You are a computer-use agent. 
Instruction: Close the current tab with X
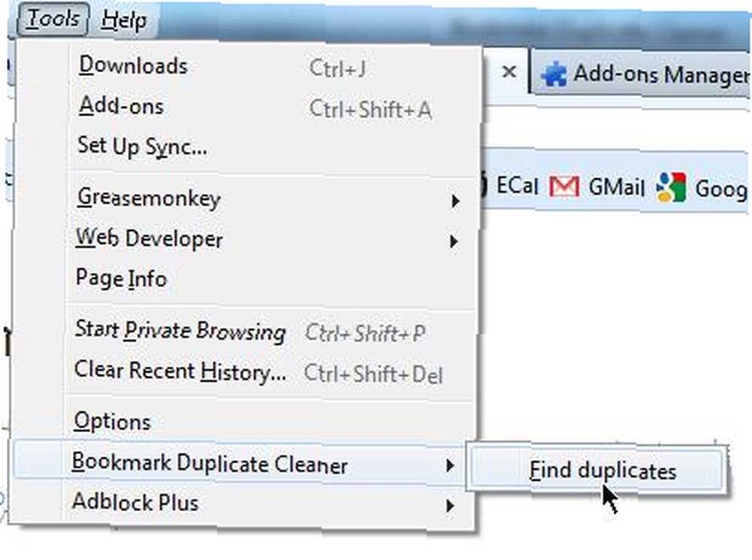(509, 72)
